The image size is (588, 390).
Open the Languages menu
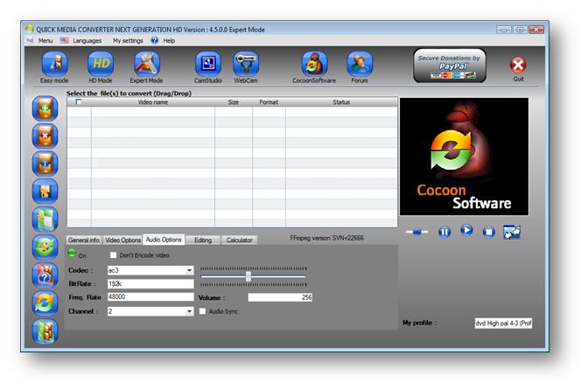pos(87,40)
